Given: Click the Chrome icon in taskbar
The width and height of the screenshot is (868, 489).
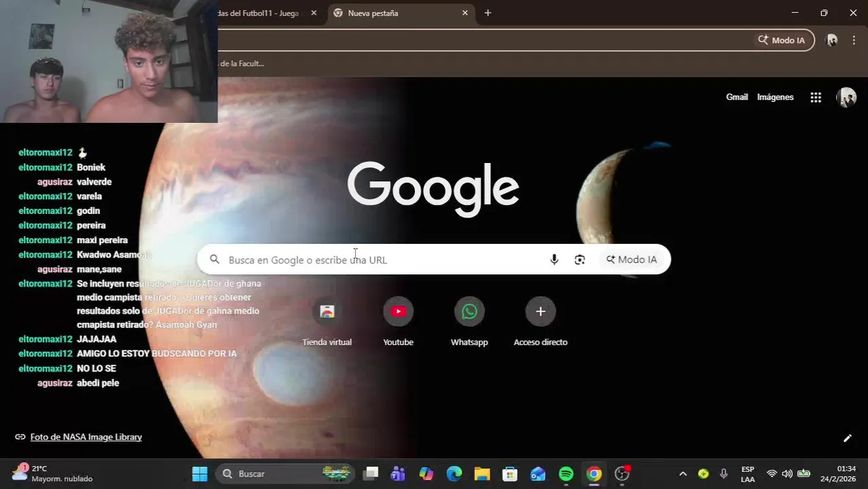Looking at the screenshot, I should click(594, 473).
